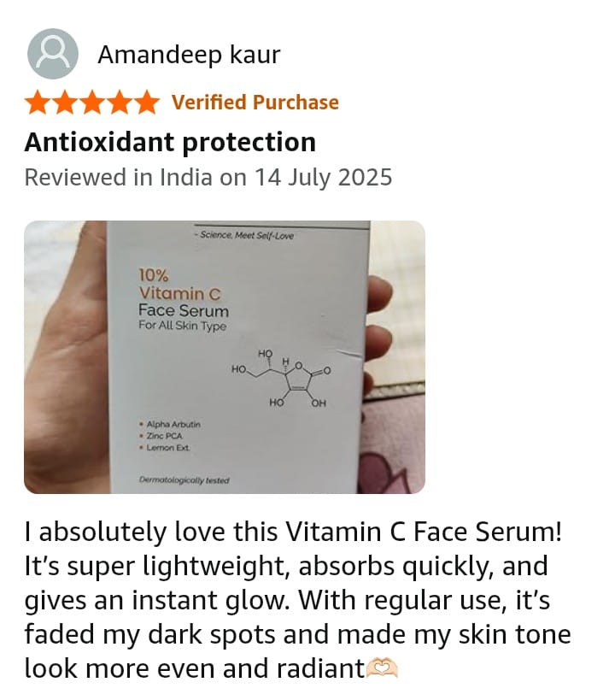Click the fifth orange rating star
Viewport: 615px width, 700px height.
click(146, 103)
